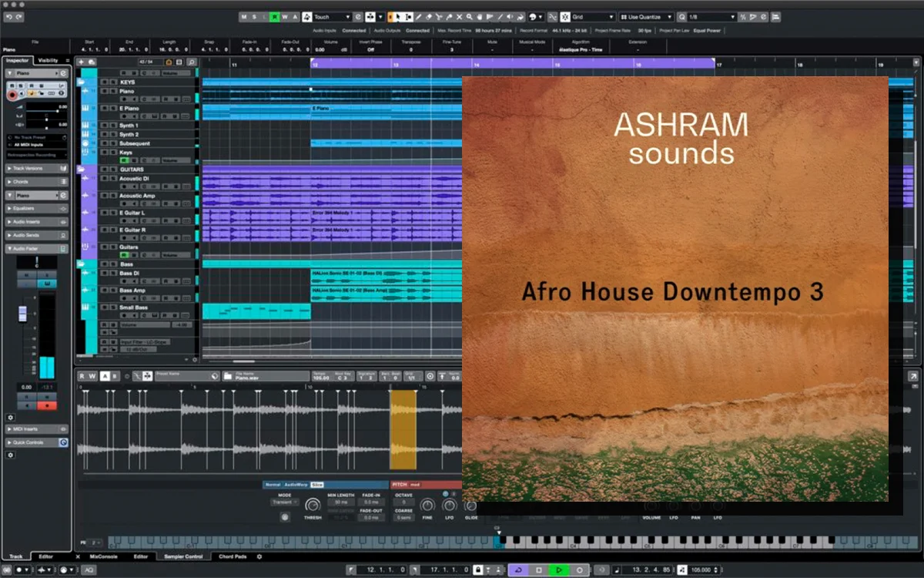This screenshot has height=578, width=924.
Task: Click the Inspector volume slider handle
Action: point(58,111)
